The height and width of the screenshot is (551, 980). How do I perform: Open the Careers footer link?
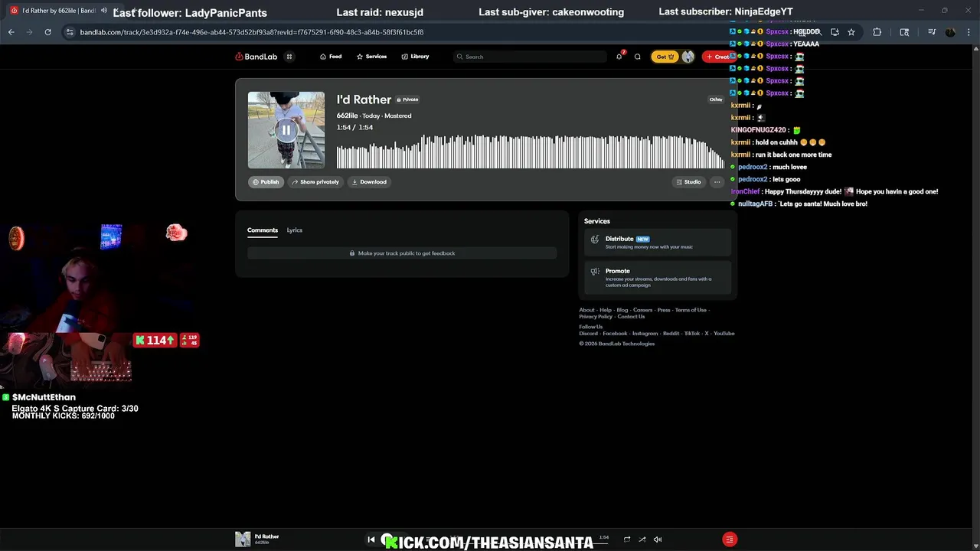click(x=642, y=310)
